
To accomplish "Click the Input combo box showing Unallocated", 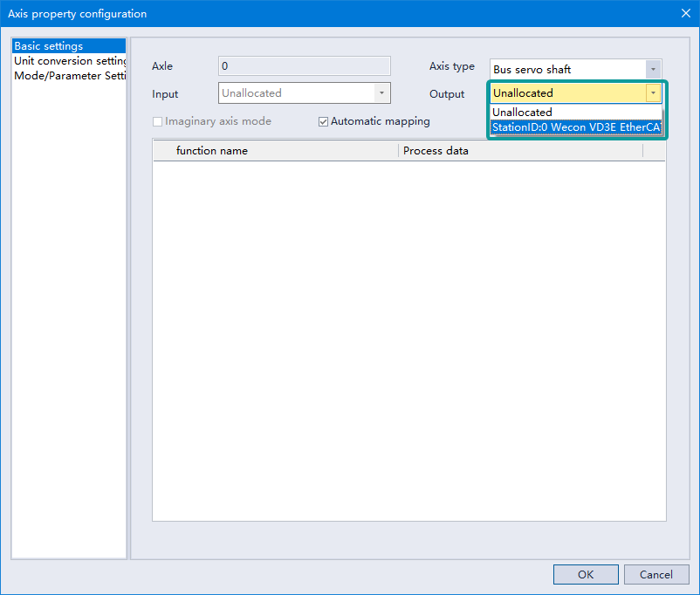I will pyautogui.click(x=295, y=93).
